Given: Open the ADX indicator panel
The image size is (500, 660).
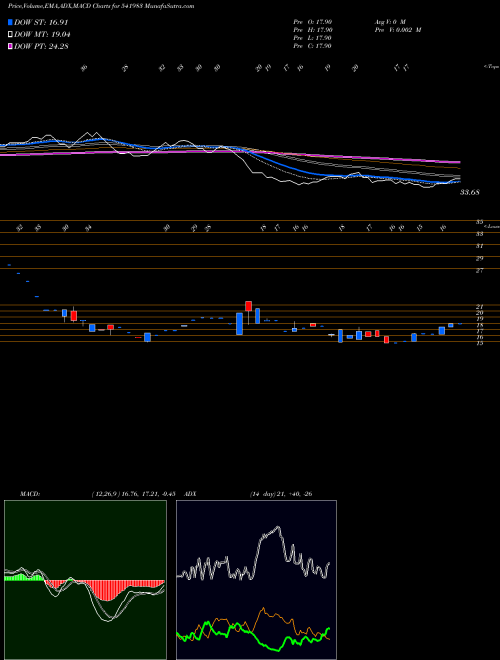Looking at the screenshot, I should click(256, 580).
